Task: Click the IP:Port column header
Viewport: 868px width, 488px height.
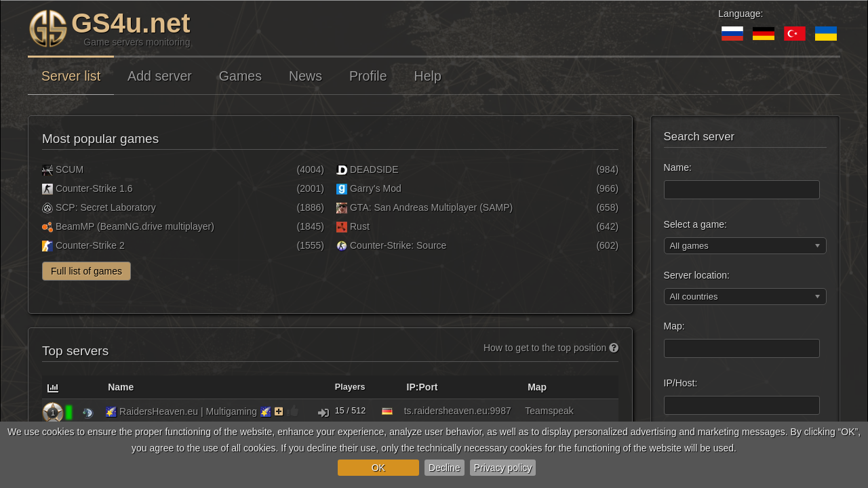Action: [x=422, y=387]
